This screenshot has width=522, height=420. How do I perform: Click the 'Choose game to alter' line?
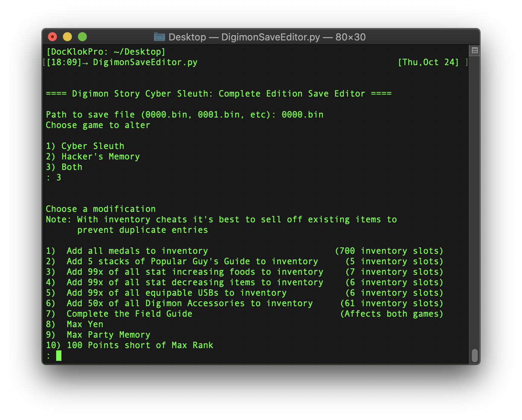98,125
